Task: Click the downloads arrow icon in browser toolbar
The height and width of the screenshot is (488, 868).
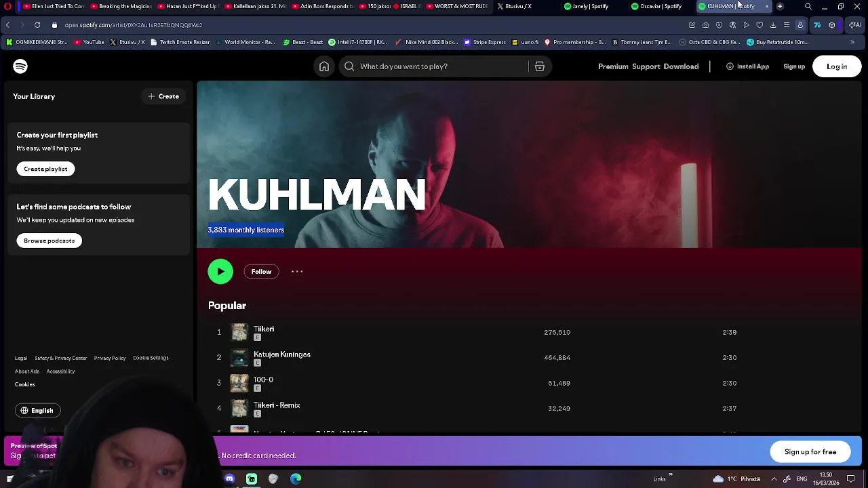Action: tap(773, 25)
